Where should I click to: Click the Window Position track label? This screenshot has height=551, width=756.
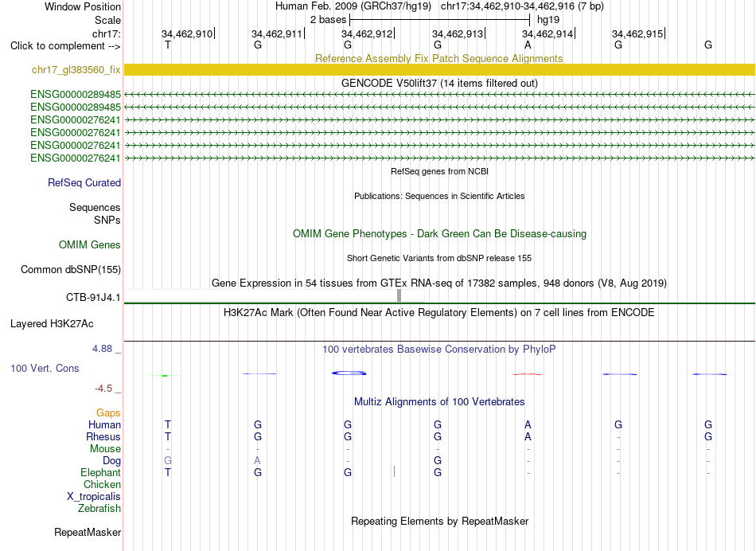click(x=83, y=6)
